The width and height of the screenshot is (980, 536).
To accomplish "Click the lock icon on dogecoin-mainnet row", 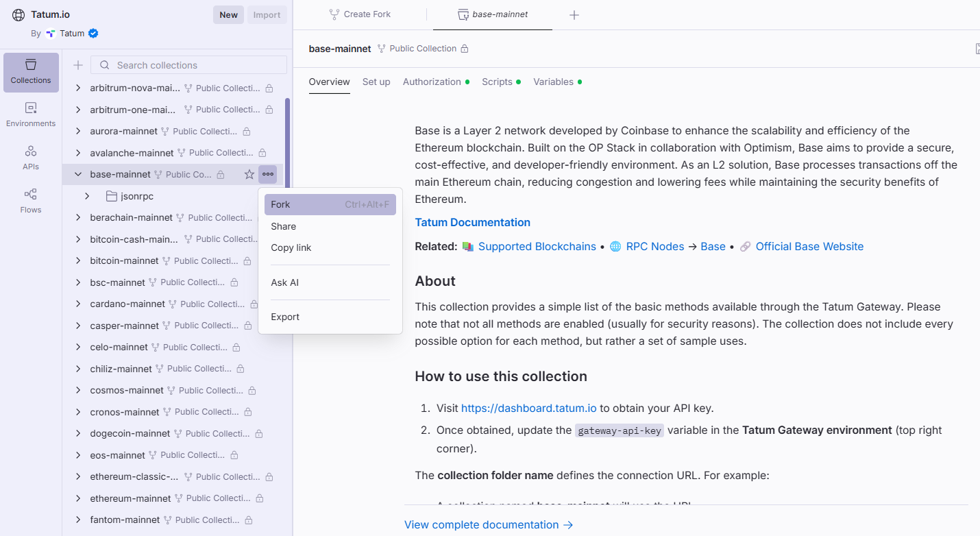I will tap(259, 434).
